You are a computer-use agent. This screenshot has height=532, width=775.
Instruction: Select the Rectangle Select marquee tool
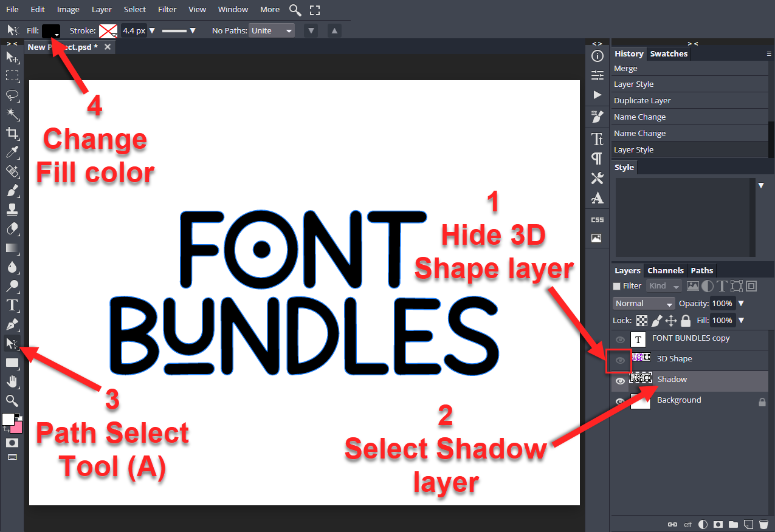pos(12,76)
